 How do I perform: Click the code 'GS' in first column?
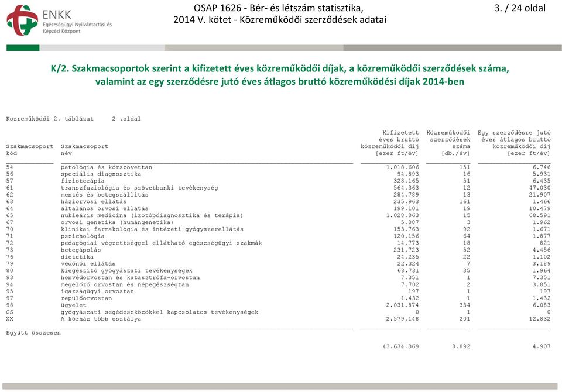[10, 312]
